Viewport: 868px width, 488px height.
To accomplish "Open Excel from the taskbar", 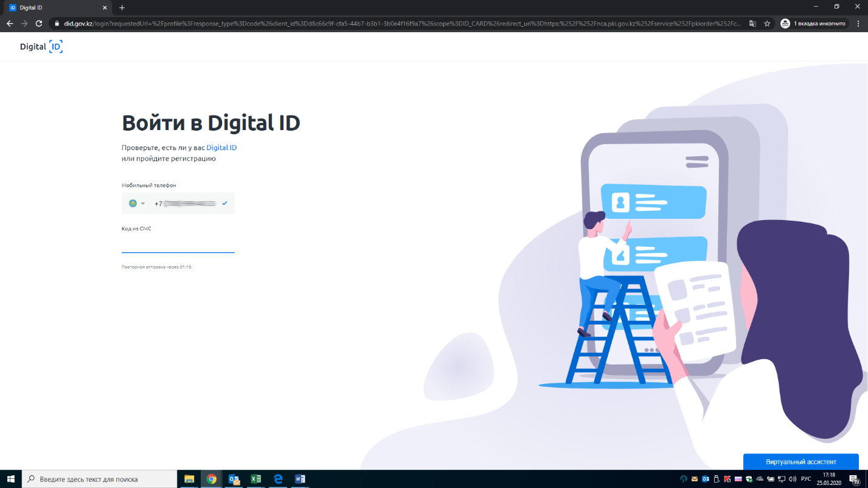I will pyautogui.click(x=255, y=479).
